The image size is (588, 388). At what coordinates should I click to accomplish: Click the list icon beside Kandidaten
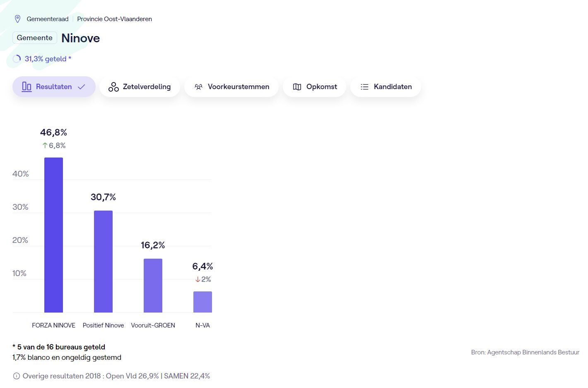364,87
